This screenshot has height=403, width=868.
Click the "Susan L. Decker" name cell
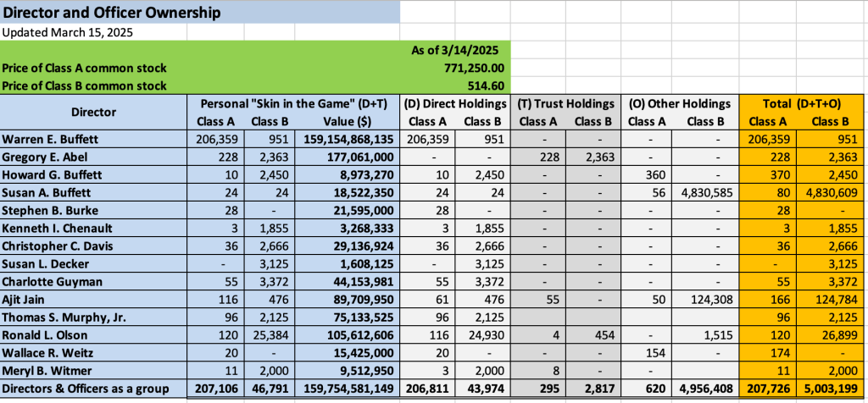[x=93, y=263]
